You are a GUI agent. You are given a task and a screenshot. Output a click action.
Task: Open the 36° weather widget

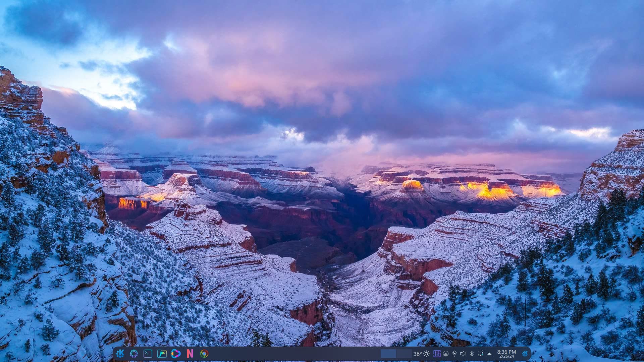click(x=422, y=354)
